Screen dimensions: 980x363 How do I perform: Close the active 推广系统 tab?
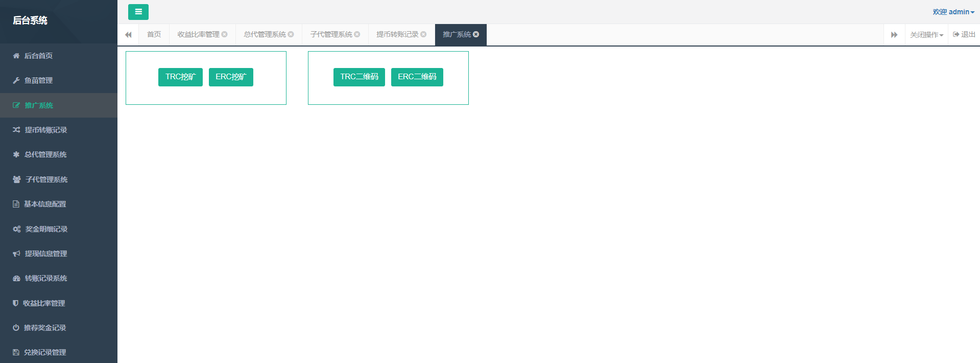point(476,34)
